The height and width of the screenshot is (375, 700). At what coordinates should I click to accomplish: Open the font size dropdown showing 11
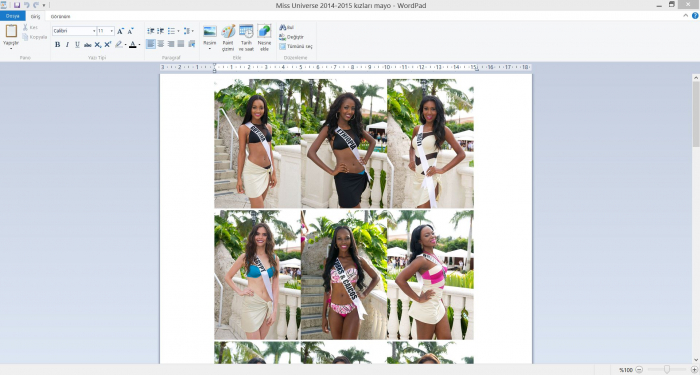tap(106, 31)
